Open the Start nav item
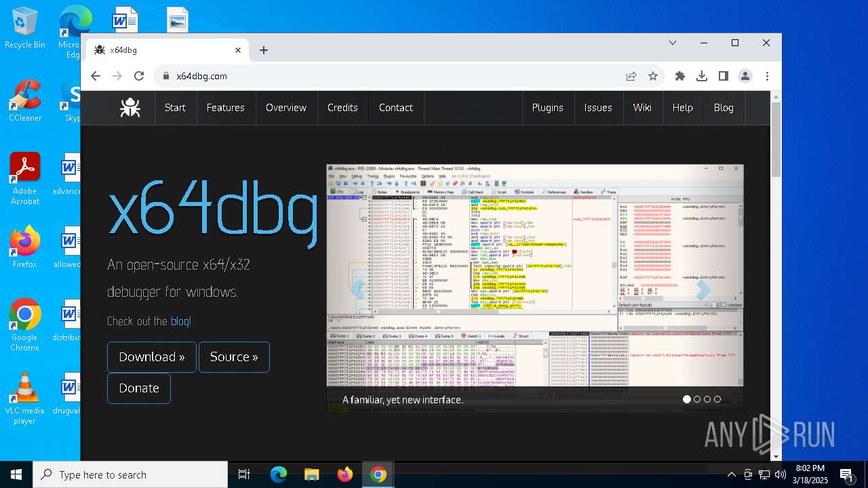868x488 pixels. [x=175, y=108]
